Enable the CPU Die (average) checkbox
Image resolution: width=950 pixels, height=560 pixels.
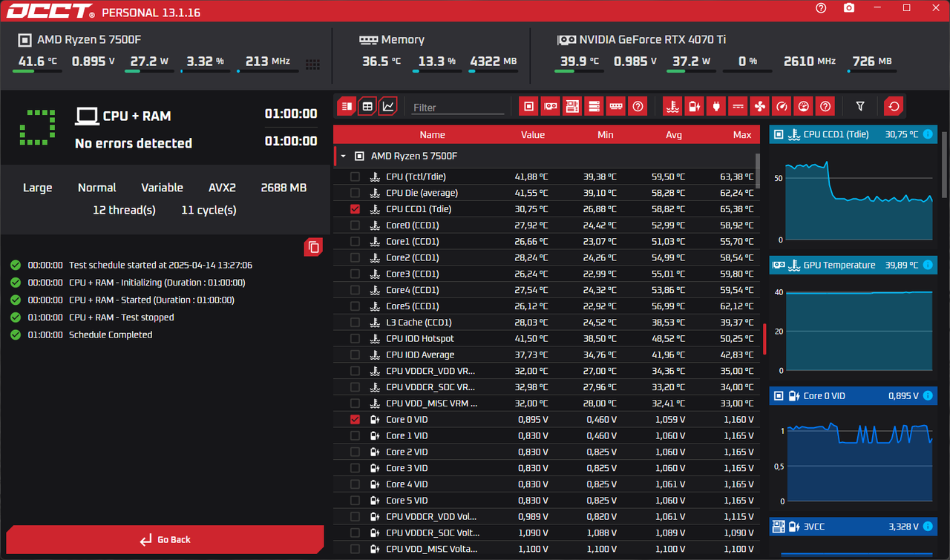point(355,193)
